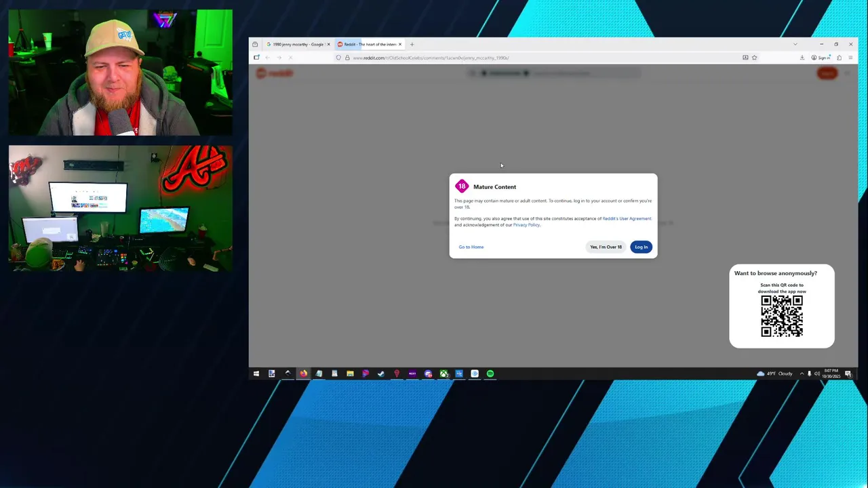Show hidden system tray icons
The width and height of the screenshot is (868, 488).
point(802,373)
